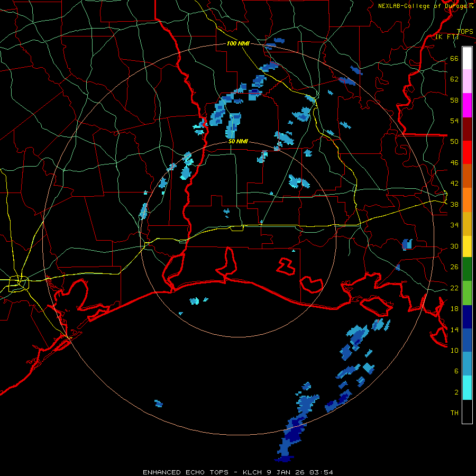This screenshot has height=476, width=476.
Task: Pick the gold legend swatch
Action: 467,224
